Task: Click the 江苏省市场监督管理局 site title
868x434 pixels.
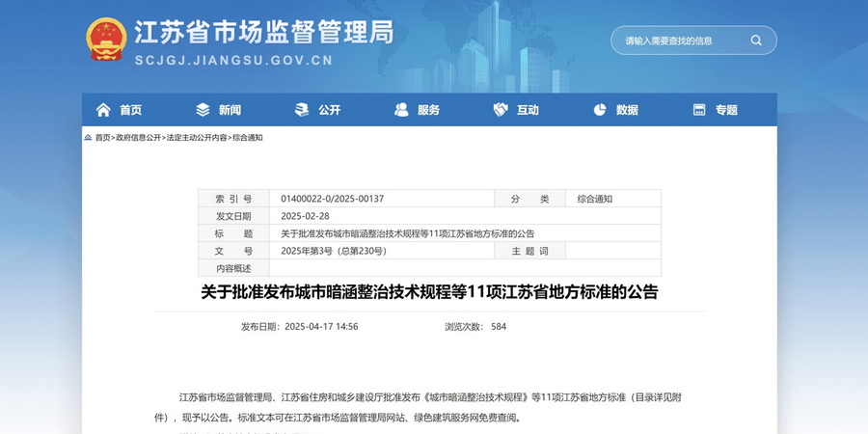Action: 262,33
